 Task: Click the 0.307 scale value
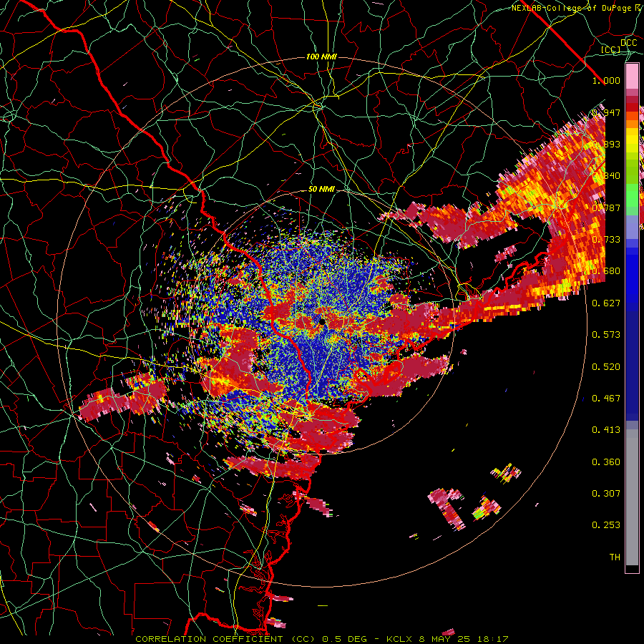point(606,494)
